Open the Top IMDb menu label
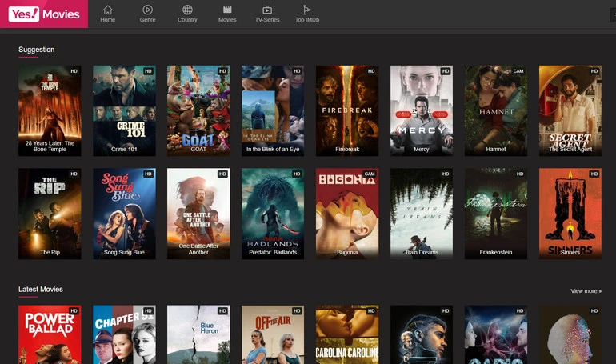 (307, 20)
